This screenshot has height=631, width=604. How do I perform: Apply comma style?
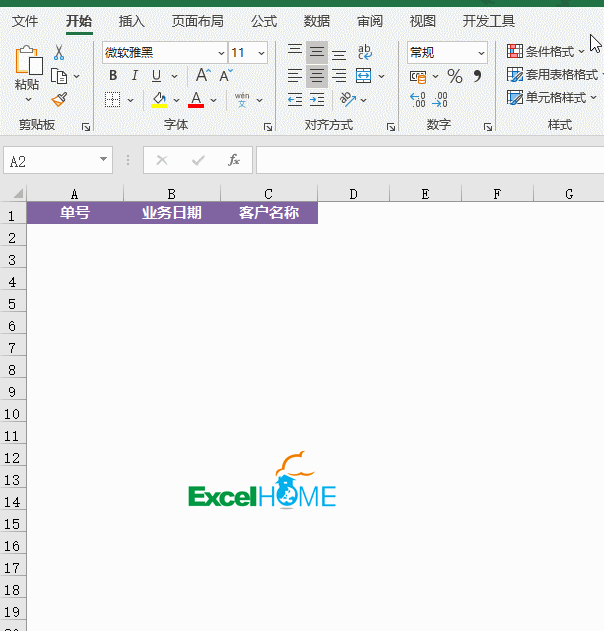click(477, 76)
